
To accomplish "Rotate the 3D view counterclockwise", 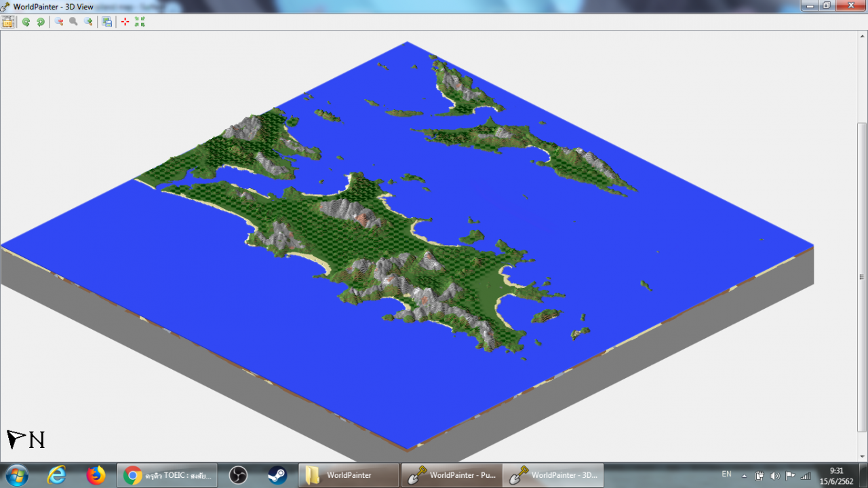I will pyautogui.click(x=26, y=21).
